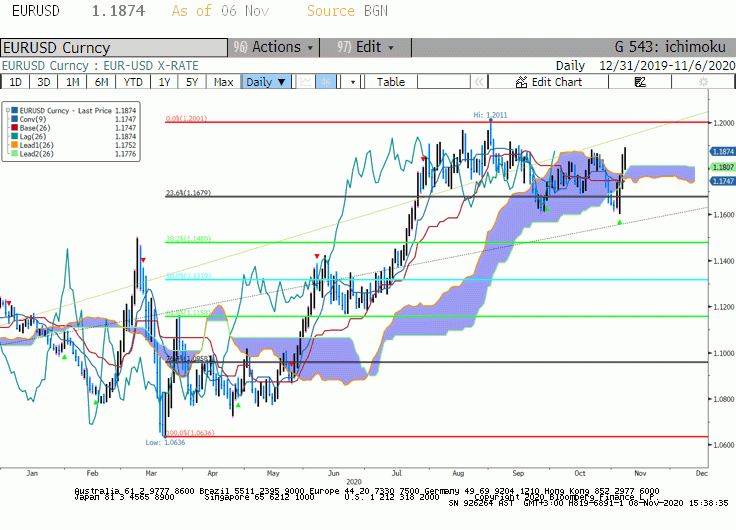Select the Conv(9) legend label

tap(33, 119)
